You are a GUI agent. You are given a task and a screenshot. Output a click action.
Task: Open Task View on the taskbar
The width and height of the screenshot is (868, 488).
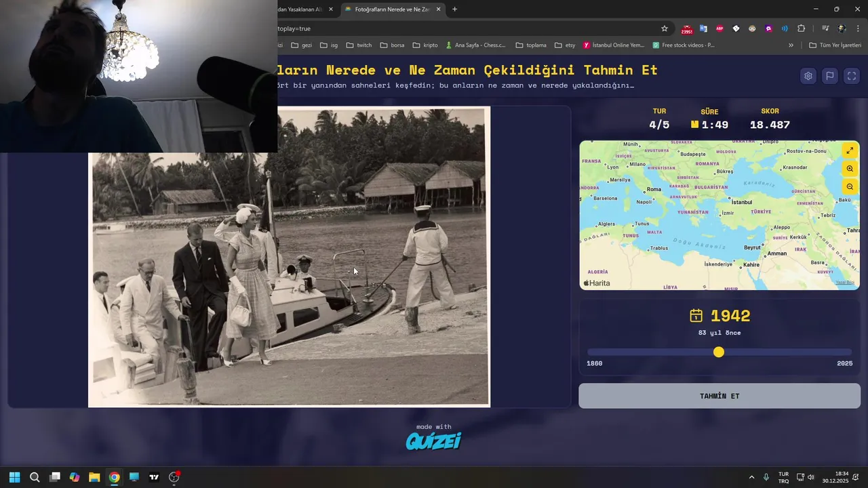[55, 477]
